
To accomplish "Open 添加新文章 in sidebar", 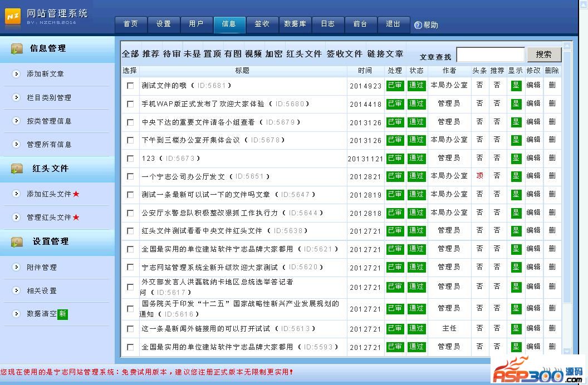I will [x=45, y=74].
